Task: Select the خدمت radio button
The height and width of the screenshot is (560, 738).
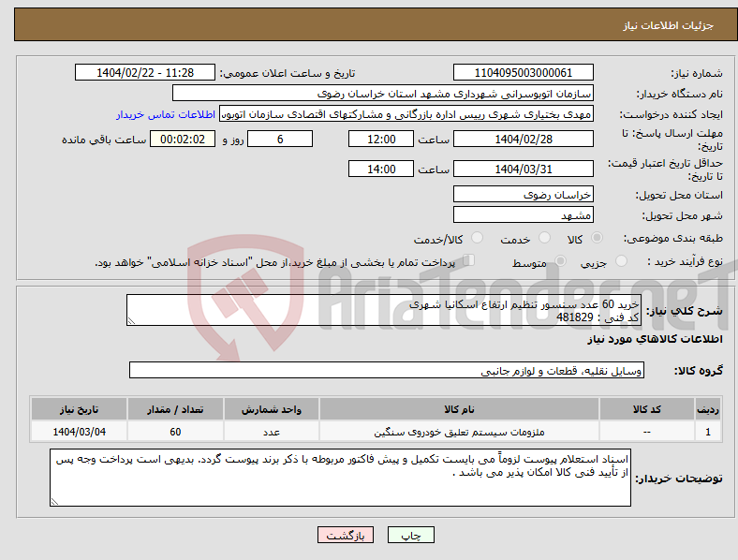Action: click(544, 238)
